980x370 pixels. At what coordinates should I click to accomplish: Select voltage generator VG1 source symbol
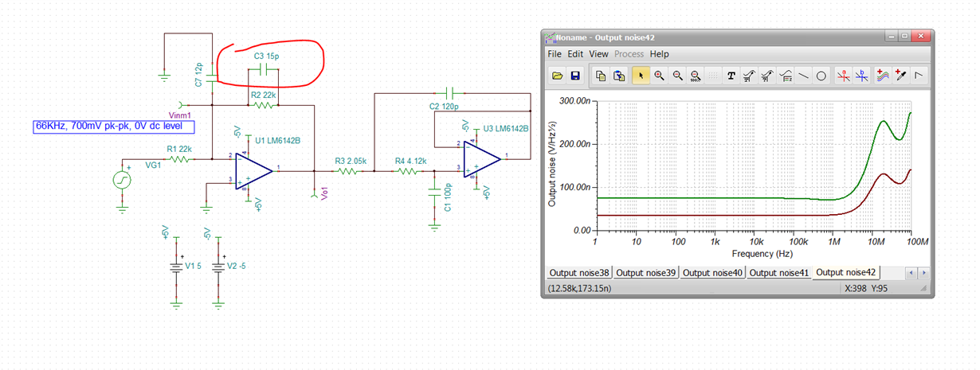pos(123,179)
